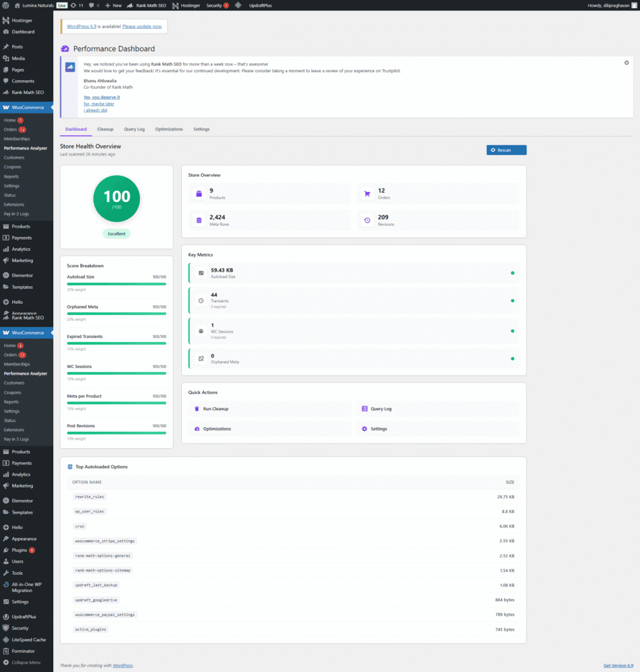Image resolution: width=640 pixels, height=672 pixels.
Task: Open the updates refresh icon in admin bar
Action: coord(74,5)
